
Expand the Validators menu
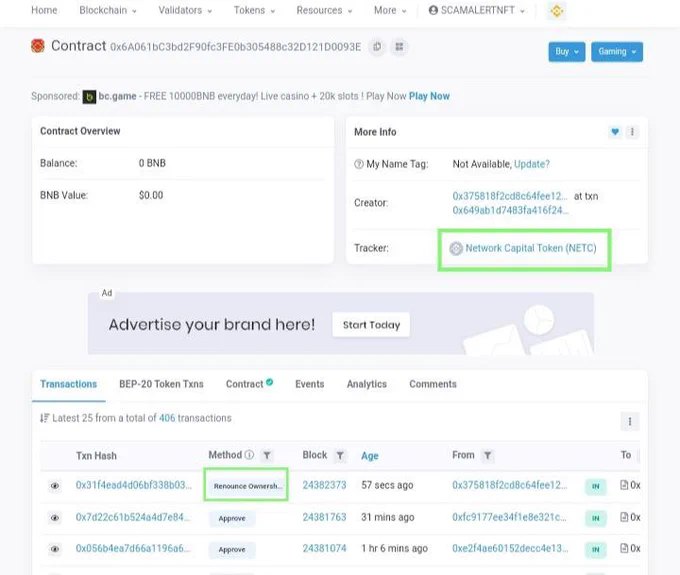point(185,10)
